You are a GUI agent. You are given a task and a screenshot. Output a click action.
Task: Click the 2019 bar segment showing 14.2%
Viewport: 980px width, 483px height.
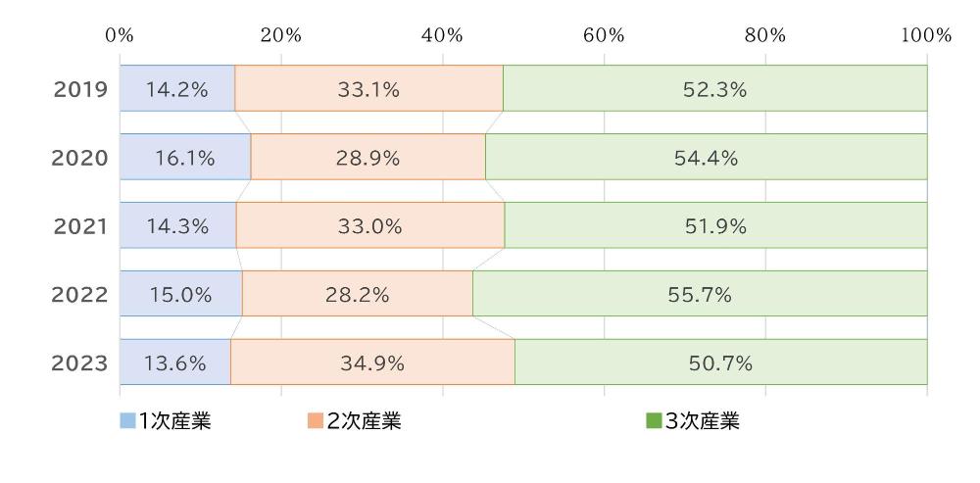[x=177, y=89]
